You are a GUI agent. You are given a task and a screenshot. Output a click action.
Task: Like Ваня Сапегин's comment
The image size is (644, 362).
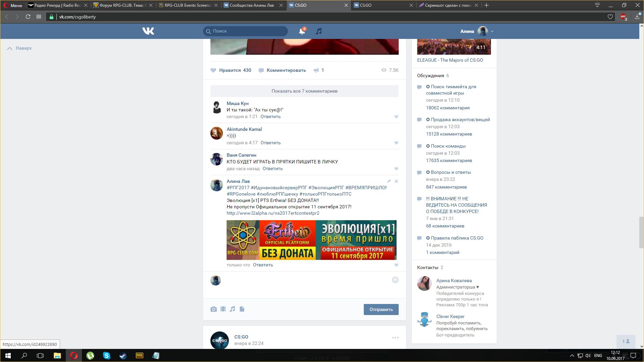pyautogui.click(x=396, y=169)
